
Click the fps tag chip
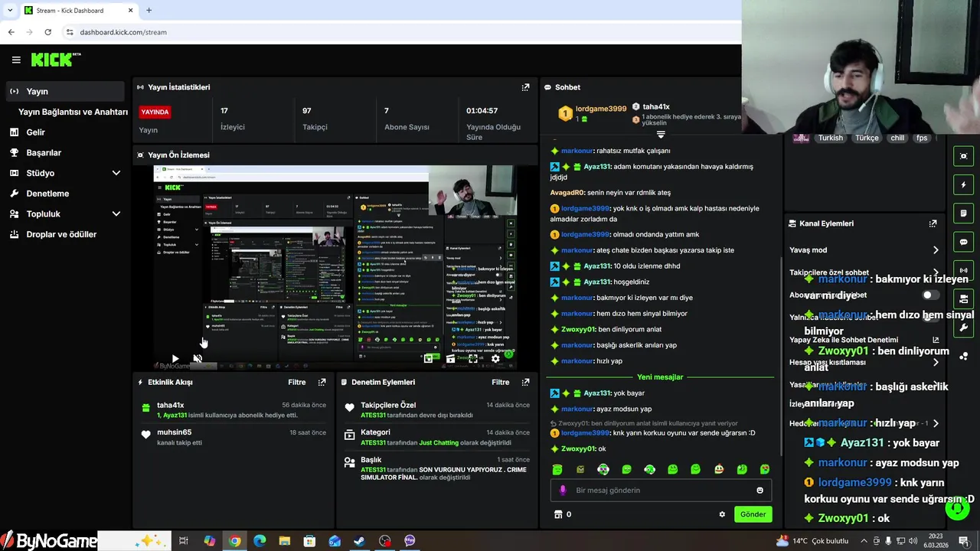[922, 138]
